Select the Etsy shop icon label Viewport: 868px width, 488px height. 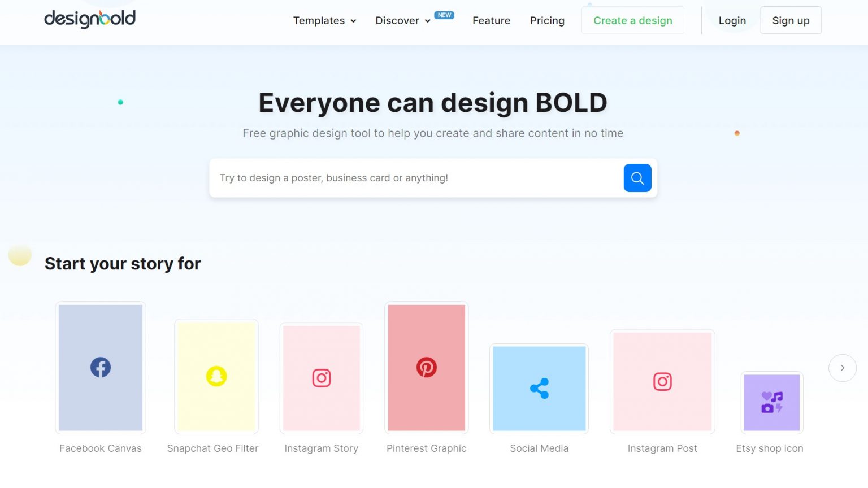[x=770, y=448]
